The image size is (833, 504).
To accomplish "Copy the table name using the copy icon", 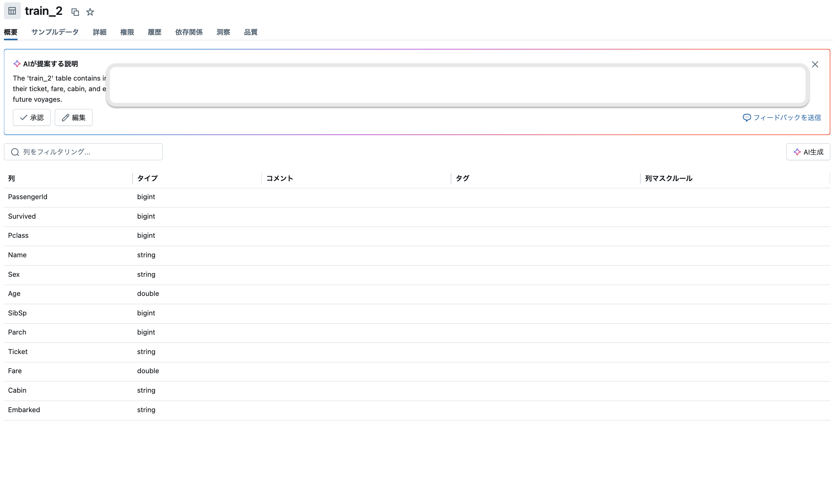I will click(x=75, y=12).
